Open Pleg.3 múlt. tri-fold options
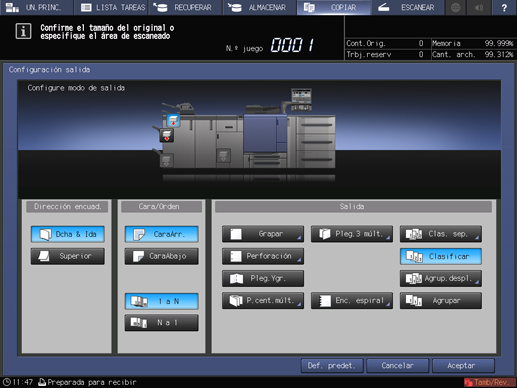 pyautogui.click(x=352, y=234)
